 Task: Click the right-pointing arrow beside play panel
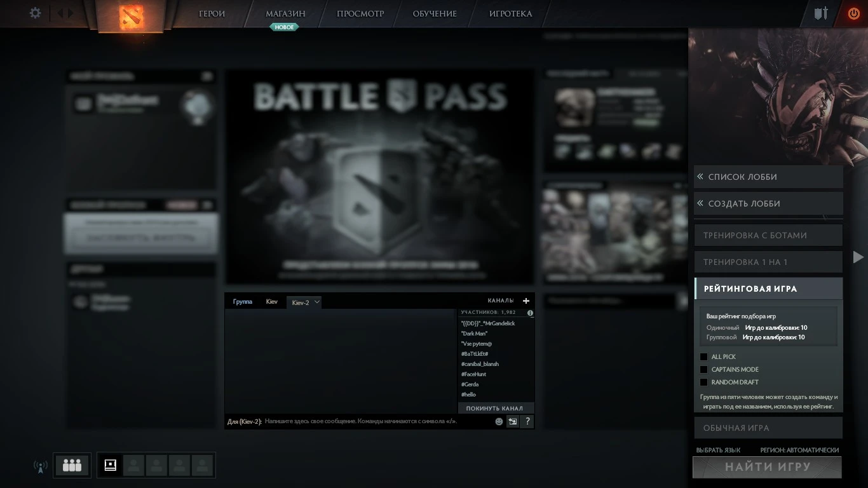point(858,257)
